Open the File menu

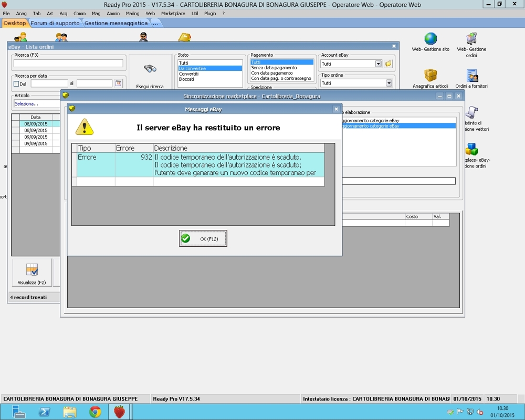[x=6, y=14]
